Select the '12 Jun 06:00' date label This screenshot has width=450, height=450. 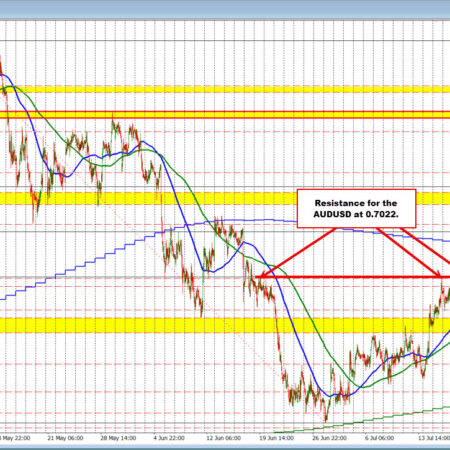click(223, 438)
